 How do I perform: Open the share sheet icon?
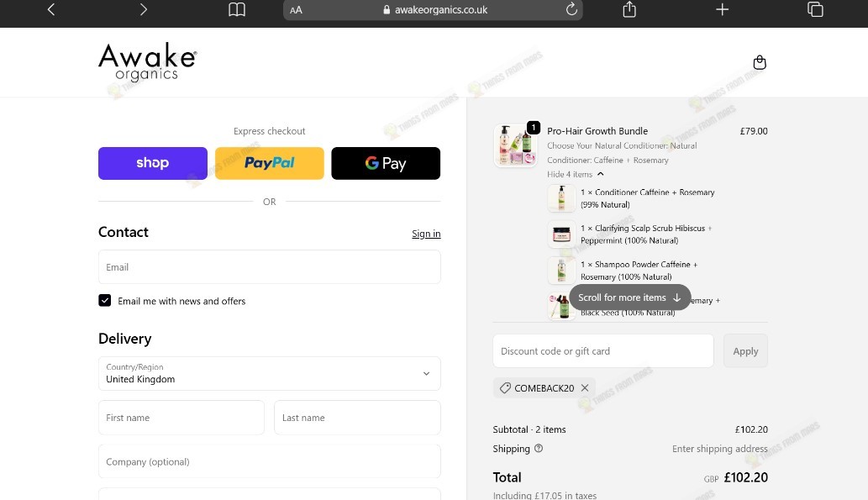[x=629, y=9]
